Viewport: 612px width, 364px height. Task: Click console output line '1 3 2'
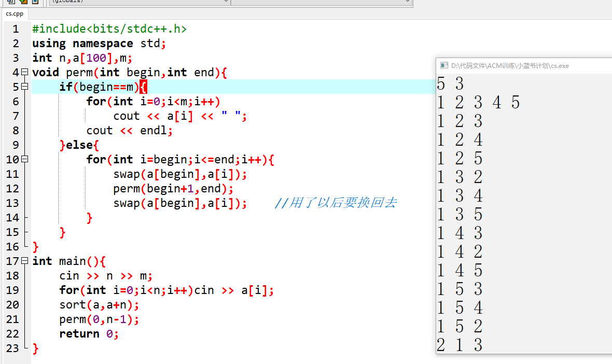pyautogui.click(x=460, y=177)
